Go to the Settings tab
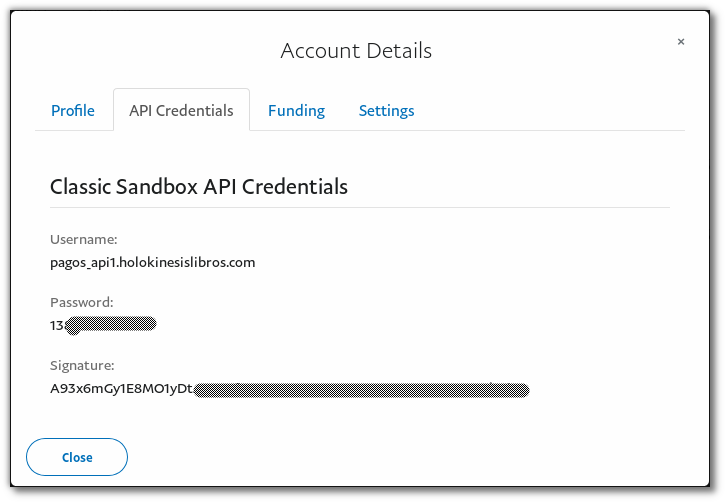Screen dimensions: 726x503 coord(387,111)
